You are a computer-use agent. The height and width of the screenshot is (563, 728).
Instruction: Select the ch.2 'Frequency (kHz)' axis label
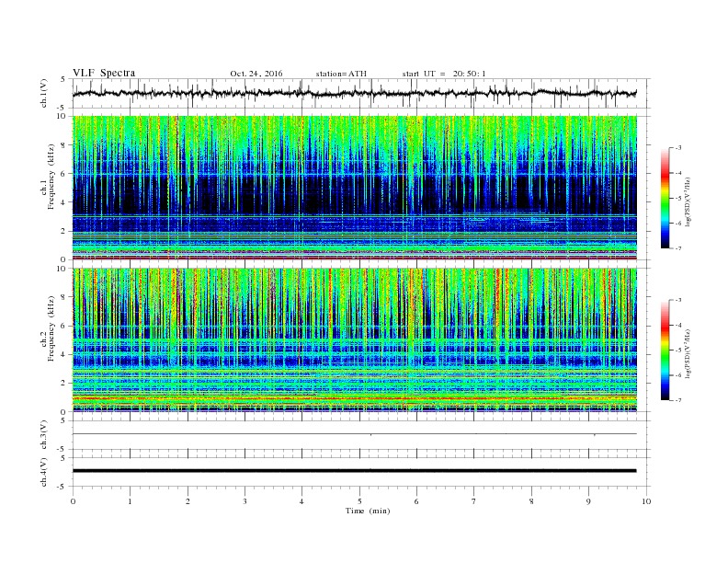click(51, 327)
